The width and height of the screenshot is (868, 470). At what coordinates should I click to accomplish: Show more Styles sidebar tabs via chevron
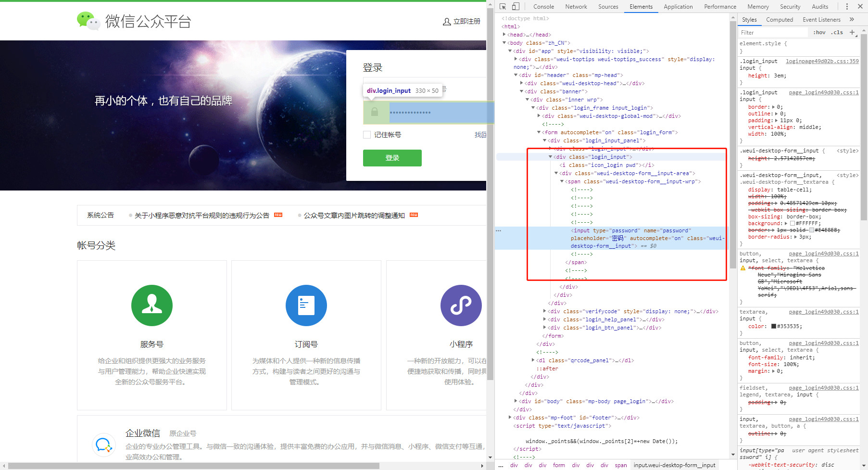click(x=852, y=20)
